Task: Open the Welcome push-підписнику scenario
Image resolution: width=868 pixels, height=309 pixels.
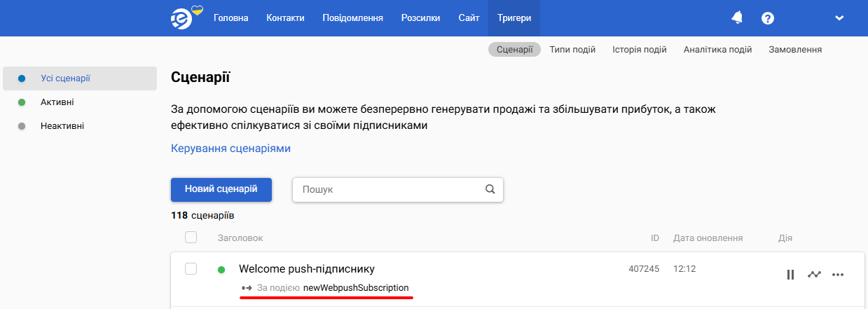Action: pos(307,269)
